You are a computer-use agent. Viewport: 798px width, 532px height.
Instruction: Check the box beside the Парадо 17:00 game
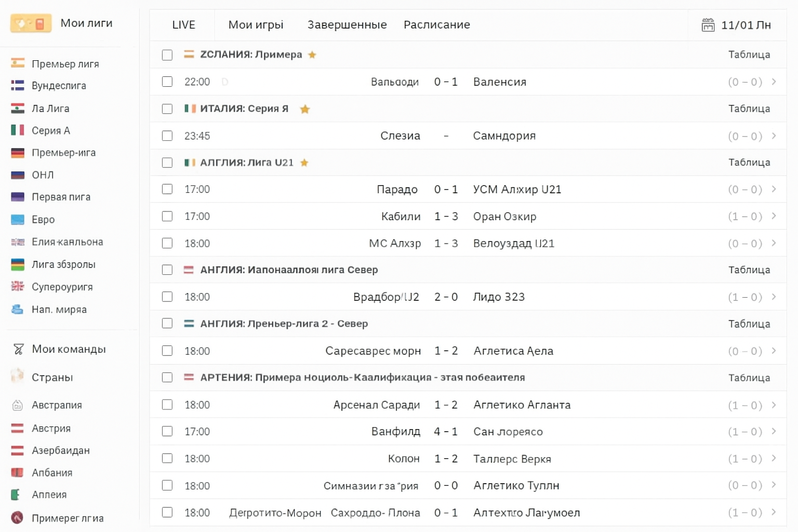167,189
